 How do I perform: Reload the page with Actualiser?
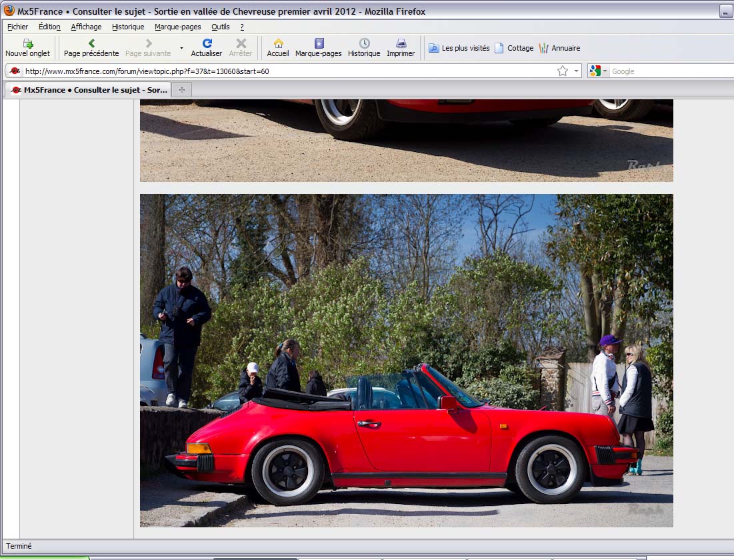click(207, 48)
